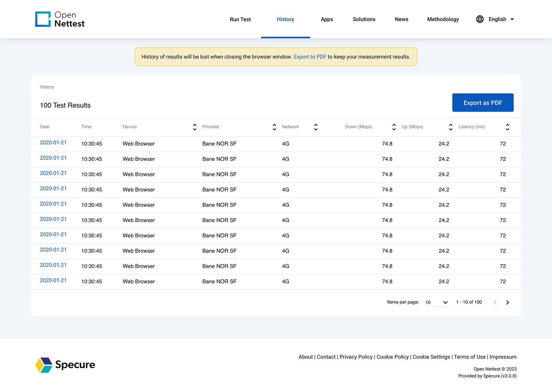This screenshot has width=552, height=392.
Task: Open the Solutions nav item
Action: coord(364,19)
